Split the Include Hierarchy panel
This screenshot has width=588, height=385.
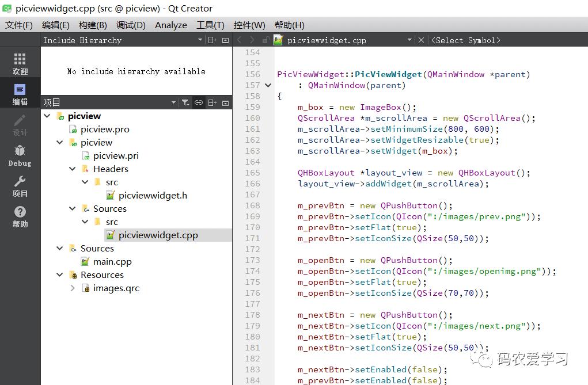[x=213, y=40]
